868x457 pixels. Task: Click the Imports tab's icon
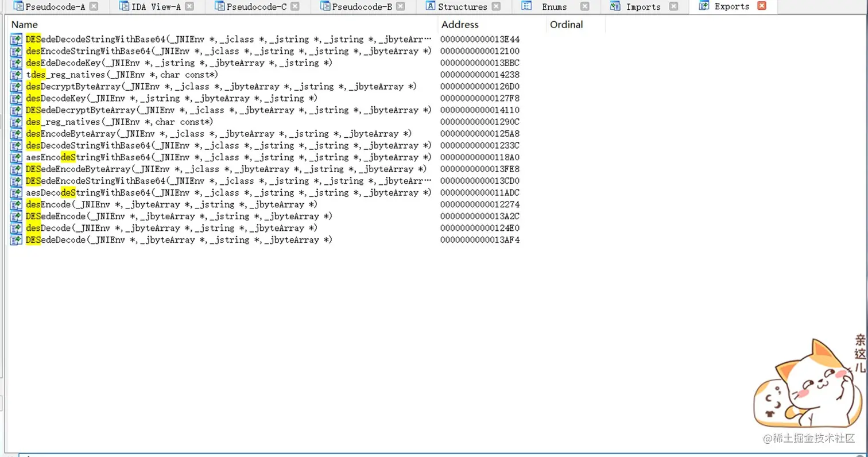[x=615, y=6]
